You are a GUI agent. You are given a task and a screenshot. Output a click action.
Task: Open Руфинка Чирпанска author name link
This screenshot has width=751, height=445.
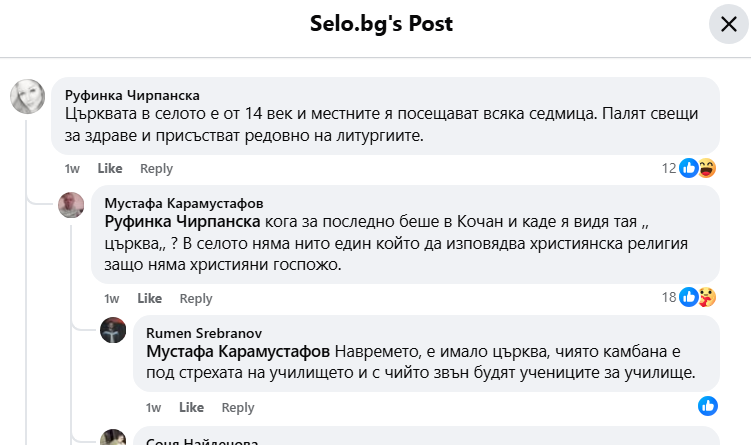132,95
